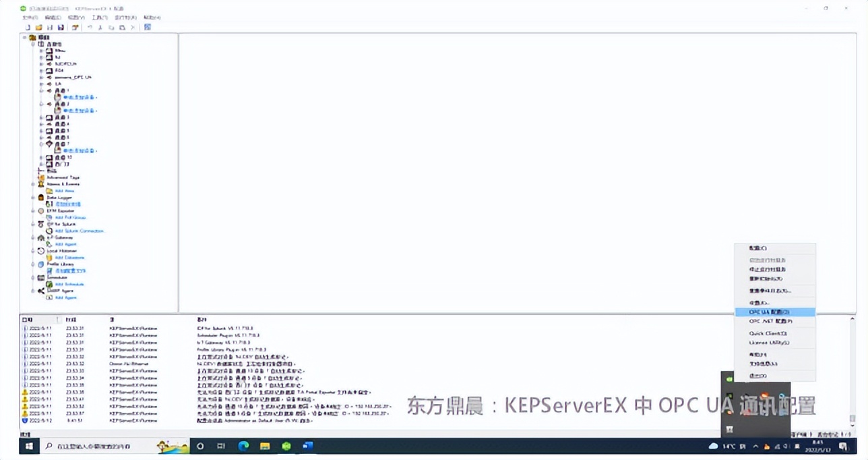The image size is (868, 460).
Task: Open the 帮助(H) menu
Action: [152, 17]
